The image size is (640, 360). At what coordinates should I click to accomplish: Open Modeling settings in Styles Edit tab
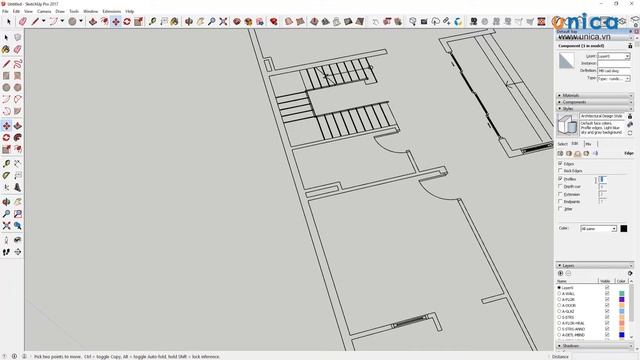click(x=595, y=153)
